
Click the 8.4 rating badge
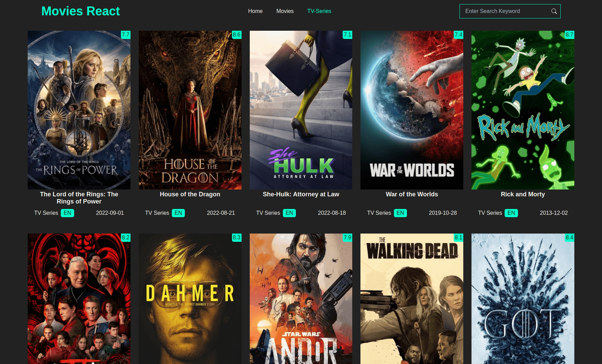570,237
